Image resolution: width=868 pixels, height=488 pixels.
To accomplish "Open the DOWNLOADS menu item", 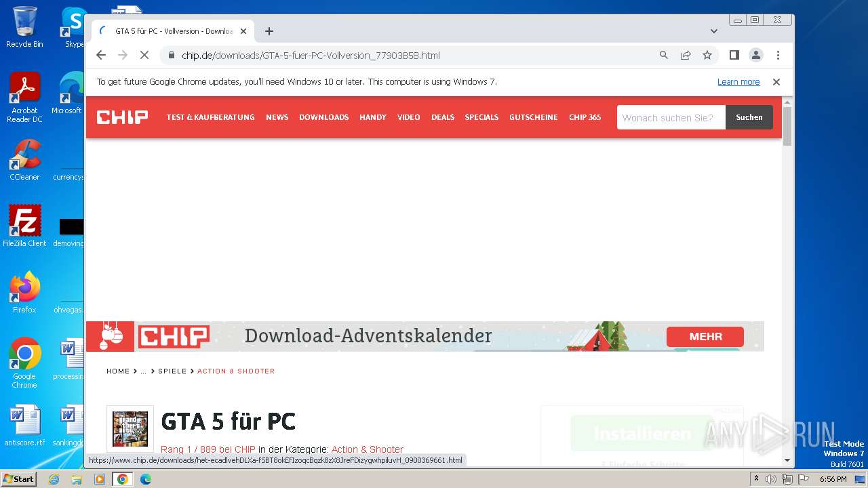I will click(x=323, y=117).
